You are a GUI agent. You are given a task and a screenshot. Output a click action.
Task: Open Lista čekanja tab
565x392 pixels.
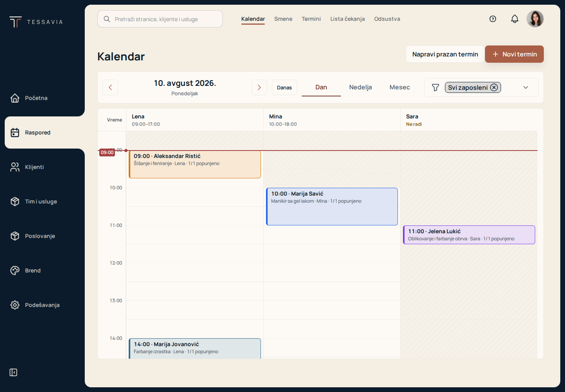348,19
